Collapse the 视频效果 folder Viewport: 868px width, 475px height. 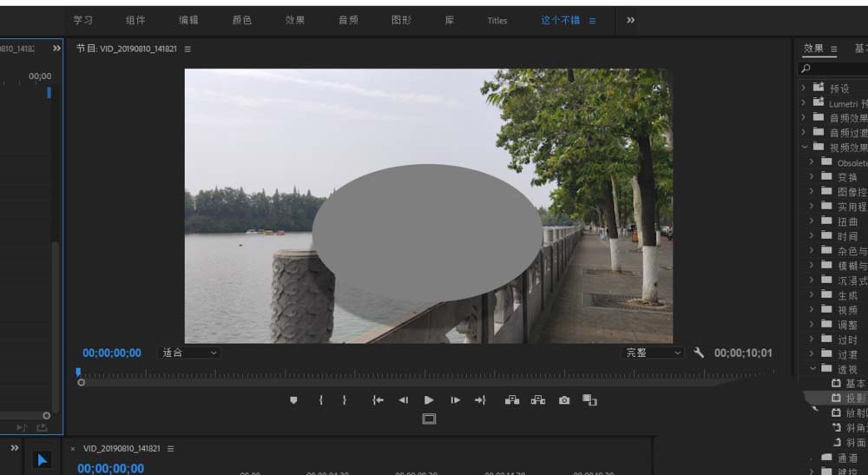(805, 147)
